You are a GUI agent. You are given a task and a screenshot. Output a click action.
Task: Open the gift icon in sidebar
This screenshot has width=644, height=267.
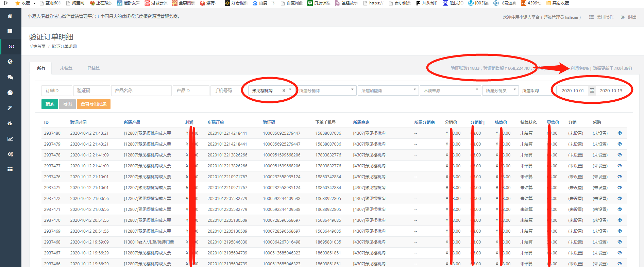click(10, 123)
